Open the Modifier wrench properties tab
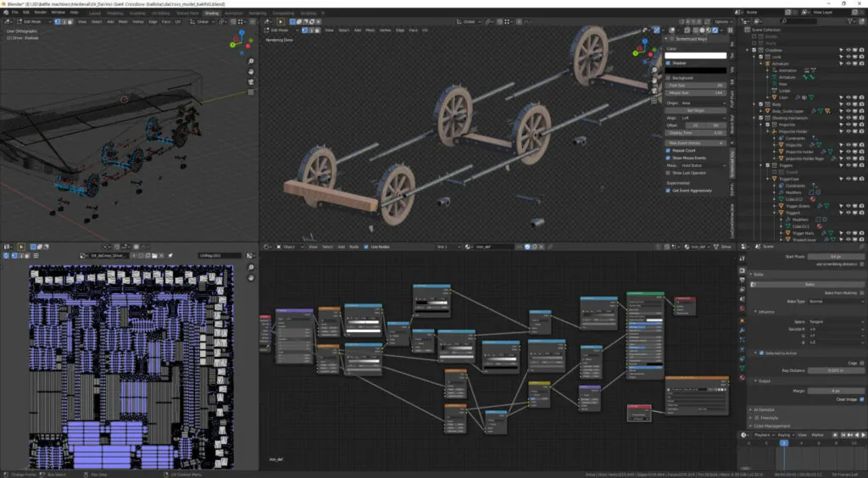The width and height of the screenshot is (868, 478). tap(743, 331)
